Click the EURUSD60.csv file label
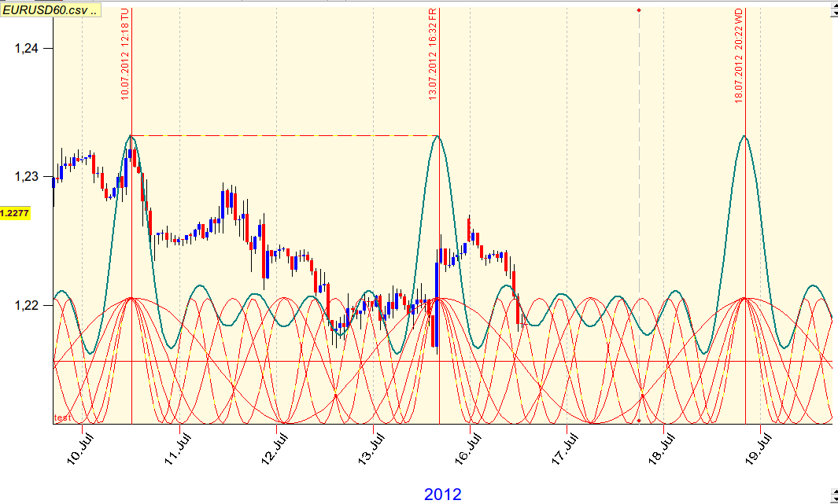Viewport: 838px width, 504px height. (x=51, y=12)
